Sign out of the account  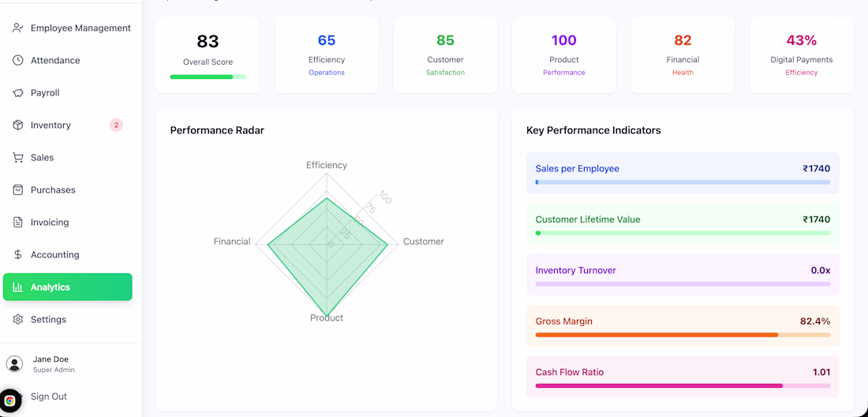point(49,396)
